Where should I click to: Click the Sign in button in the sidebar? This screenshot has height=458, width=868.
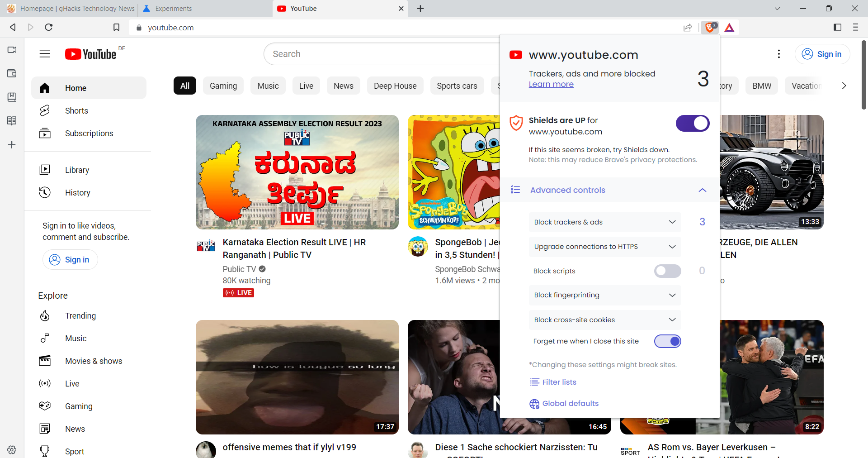coord(70,259)
